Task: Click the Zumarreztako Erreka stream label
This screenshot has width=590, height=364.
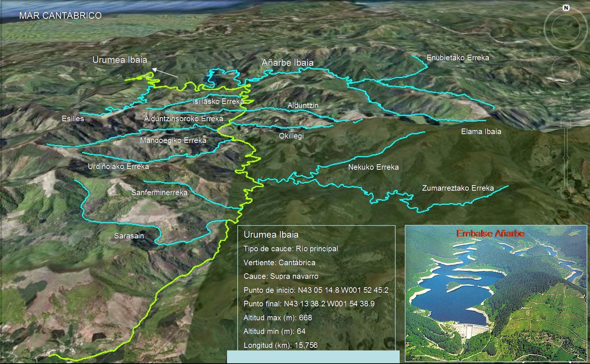Action: (x=458, y=188)
